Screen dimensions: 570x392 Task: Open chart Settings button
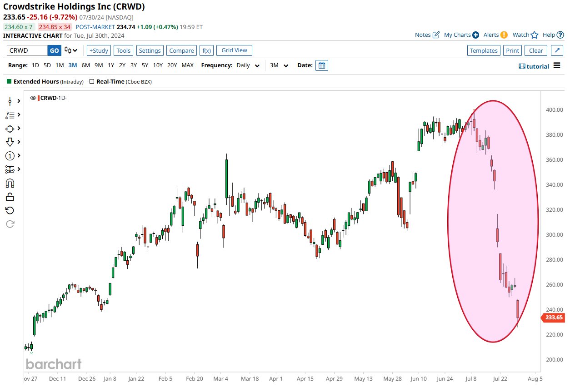click(x=150, y=50)
